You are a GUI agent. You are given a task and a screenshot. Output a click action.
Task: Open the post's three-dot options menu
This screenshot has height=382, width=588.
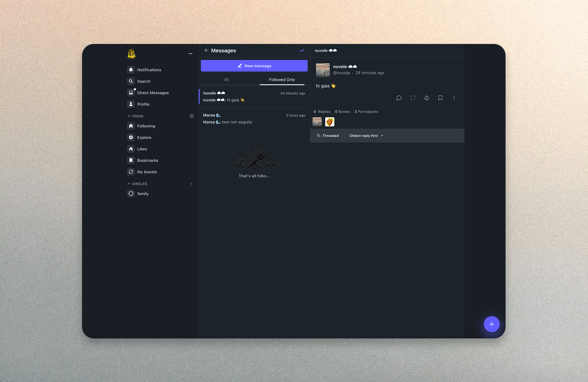point(454,98)
